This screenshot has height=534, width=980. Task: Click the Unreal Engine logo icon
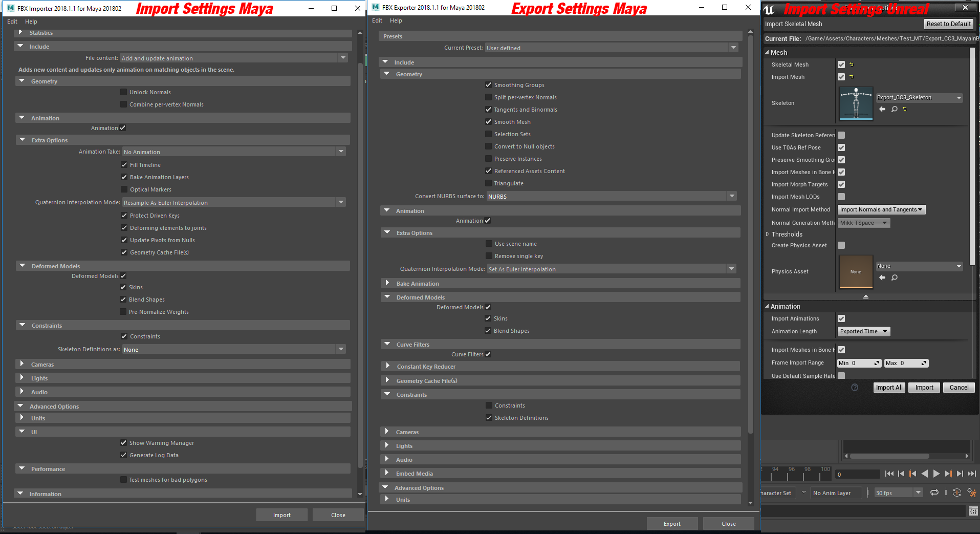pyautogui.click(x=769, y=9)
